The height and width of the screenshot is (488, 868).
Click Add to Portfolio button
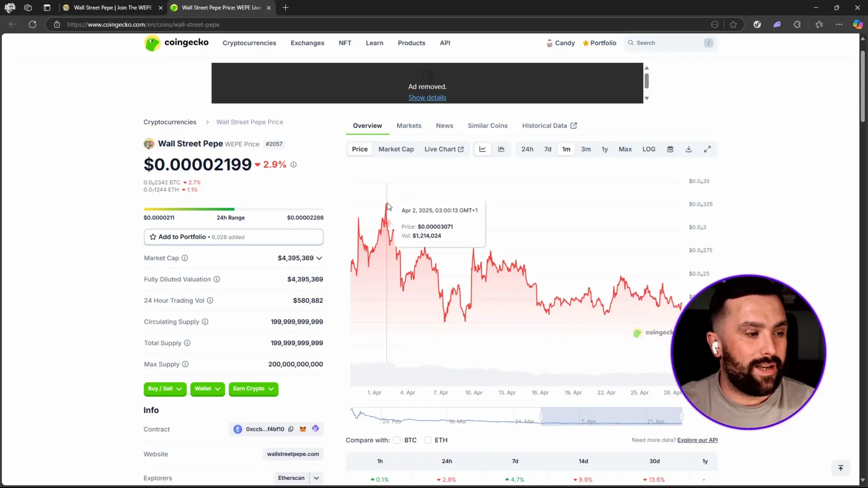tap(233, 237)
